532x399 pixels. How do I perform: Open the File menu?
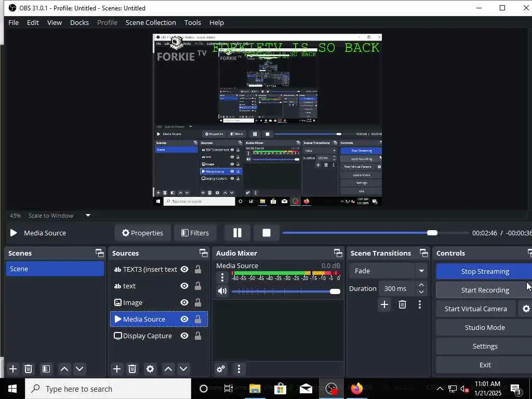[14, 22]
